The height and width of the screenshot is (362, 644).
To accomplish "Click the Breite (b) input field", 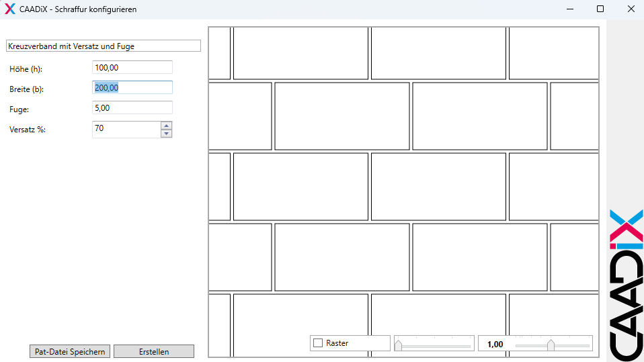I will click(132, 87).
